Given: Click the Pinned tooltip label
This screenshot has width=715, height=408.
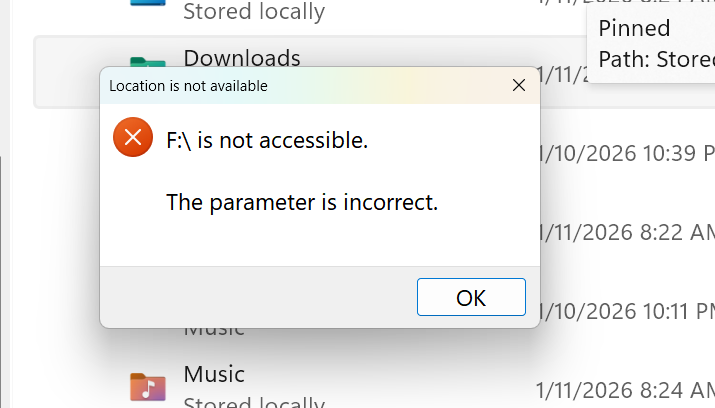Looking at the screenshot, I should click(x=634, y=28).
